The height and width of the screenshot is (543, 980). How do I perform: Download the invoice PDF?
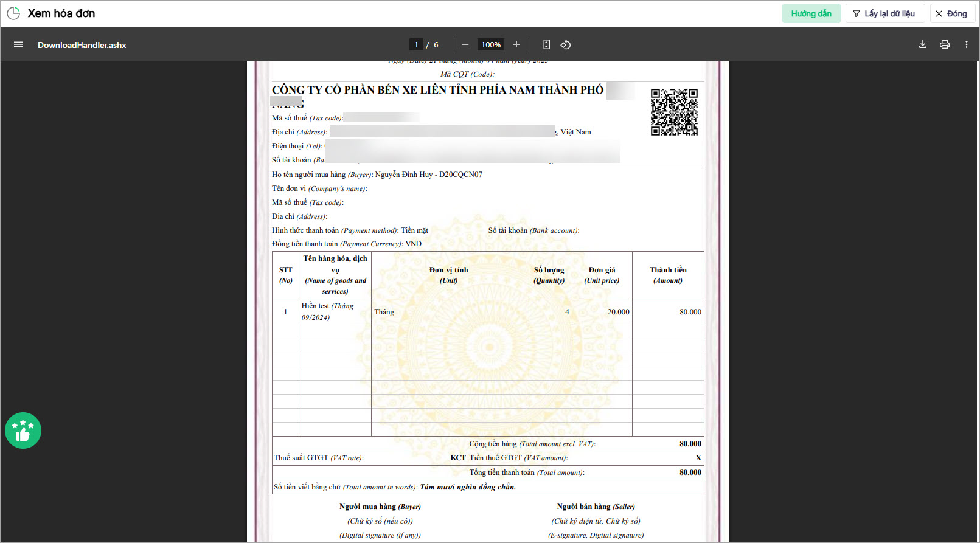923,44
